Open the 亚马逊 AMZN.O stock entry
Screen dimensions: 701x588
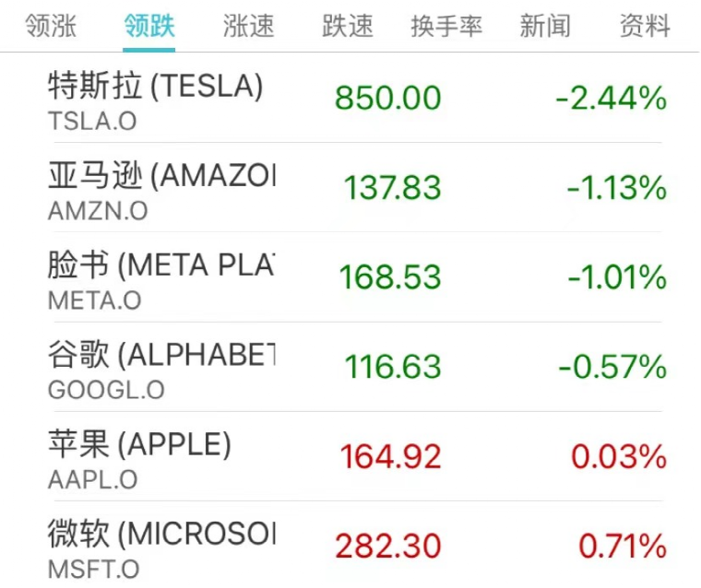pyautogui.click(x=350, y=187)
